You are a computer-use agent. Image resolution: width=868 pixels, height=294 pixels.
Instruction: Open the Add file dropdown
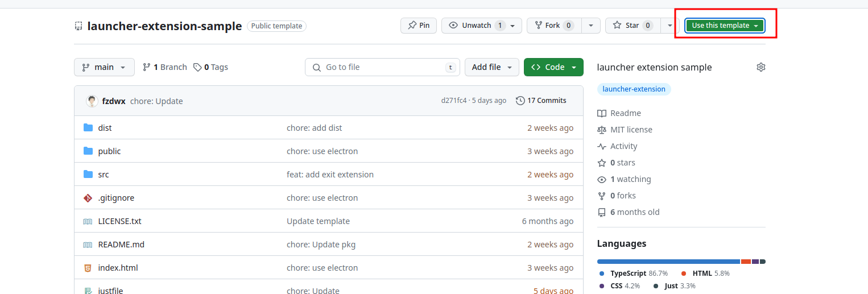pos(491,67)
